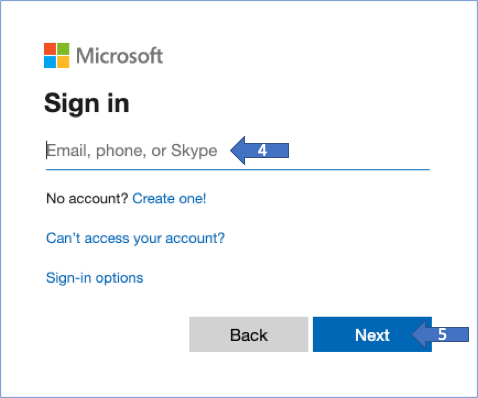
Task: Click the Sign in heading
Action: pos(87,104)
